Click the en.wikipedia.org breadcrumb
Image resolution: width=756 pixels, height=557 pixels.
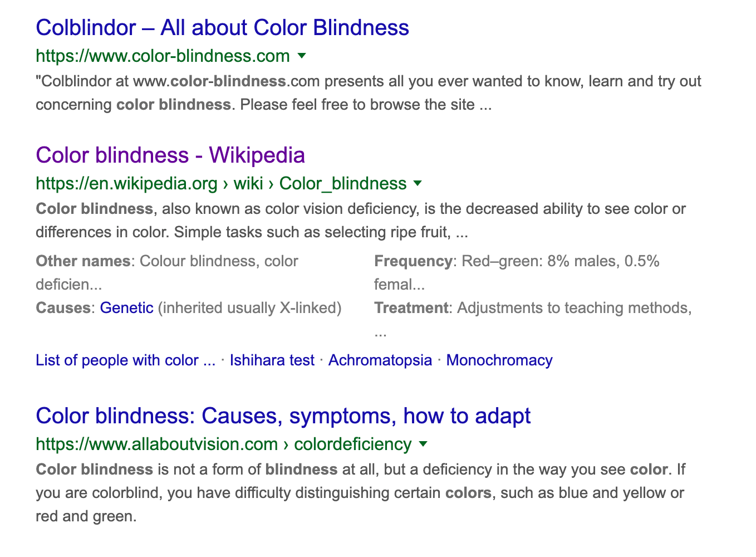tap(126, 183)
